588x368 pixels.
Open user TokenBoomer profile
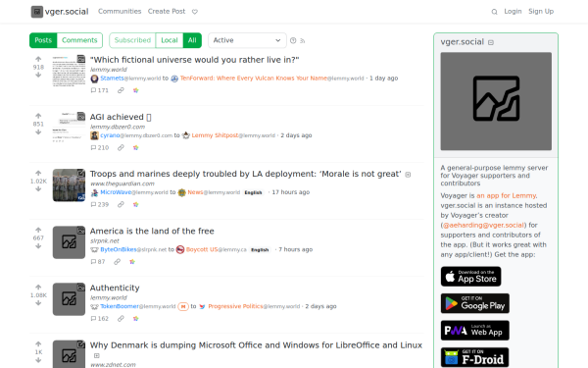click(120, 306)
